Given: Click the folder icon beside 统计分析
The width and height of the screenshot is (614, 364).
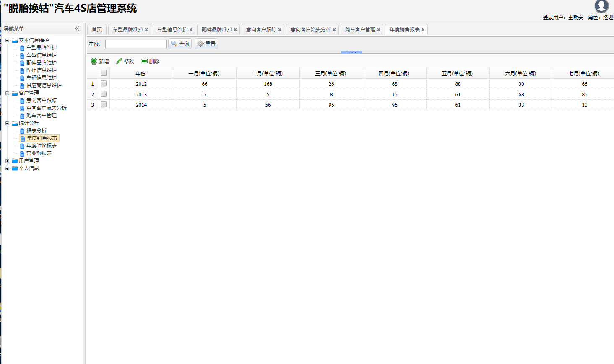Looking at the screenshot, I should click(x=14, y=123).
